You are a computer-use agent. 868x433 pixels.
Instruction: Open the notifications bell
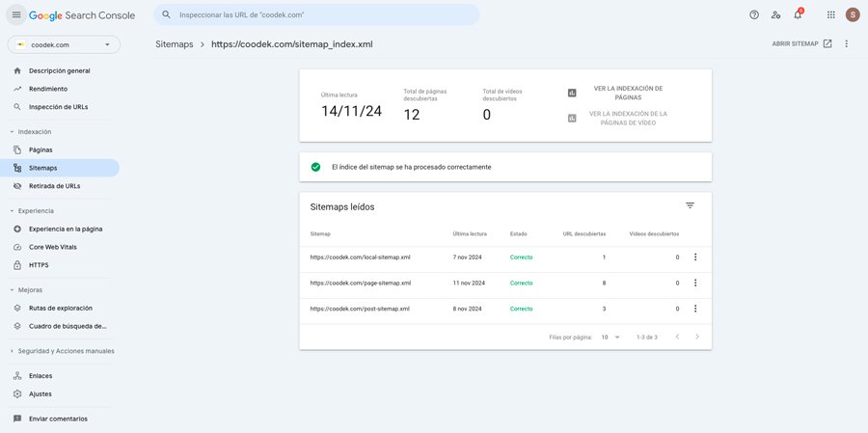[x=798, y=15]
